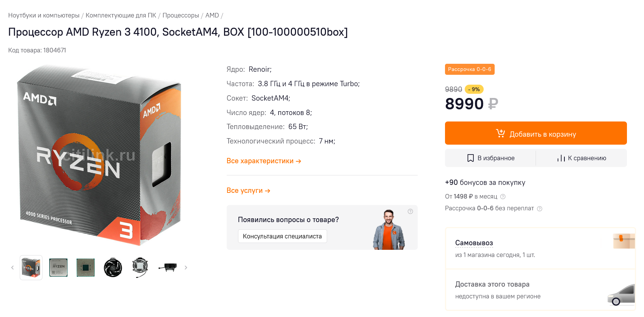Open all services link
Screen dimensions: 644x317
pos(248,191)
